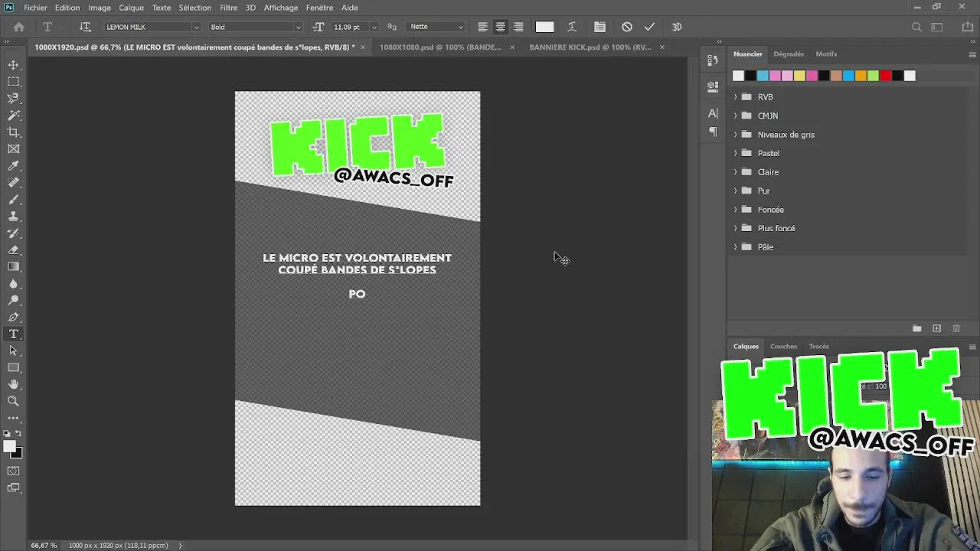The width and height of the screenshot is (980, 551).
Task: Click the foreground color swatch
Action: point(8,447)
